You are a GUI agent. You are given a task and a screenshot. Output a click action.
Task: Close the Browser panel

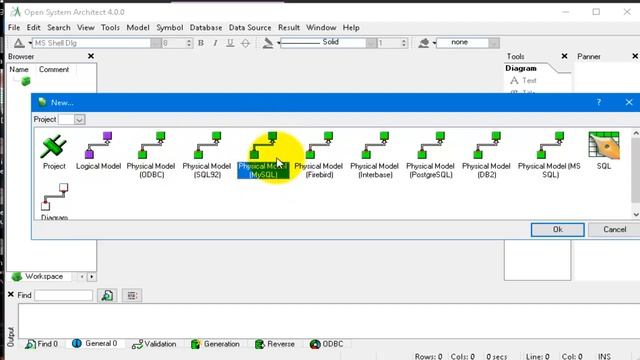click(91, 56)
